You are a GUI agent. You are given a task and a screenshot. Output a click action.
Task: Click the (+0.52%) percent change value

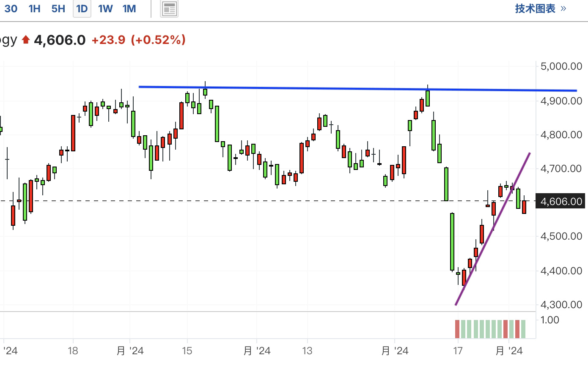[158, 40]
